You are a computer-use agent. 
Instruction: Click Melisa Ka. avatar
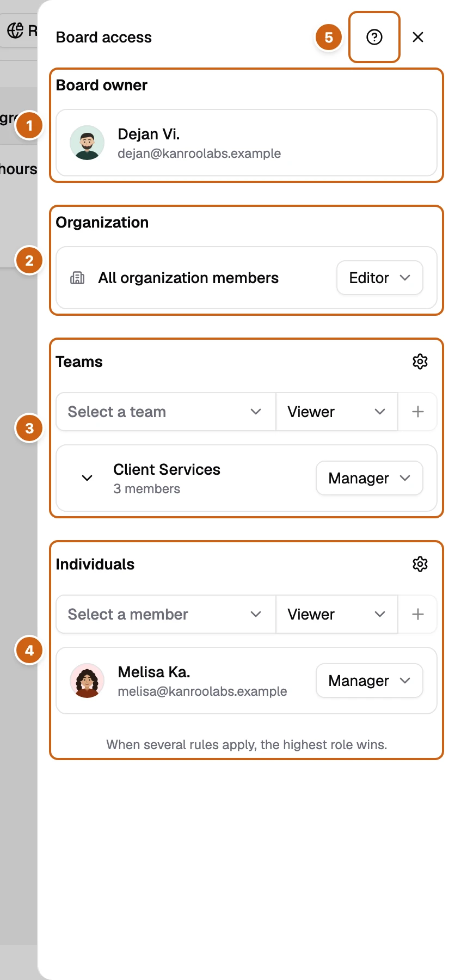[87, 681]
